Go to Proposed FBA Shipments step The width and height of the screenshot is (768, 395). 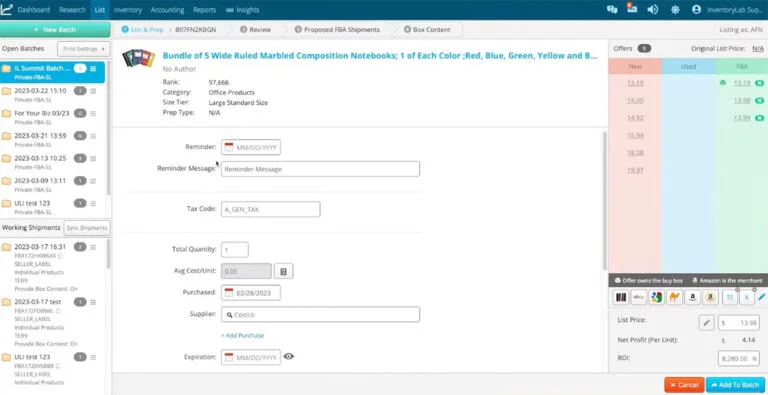point(337,29)
